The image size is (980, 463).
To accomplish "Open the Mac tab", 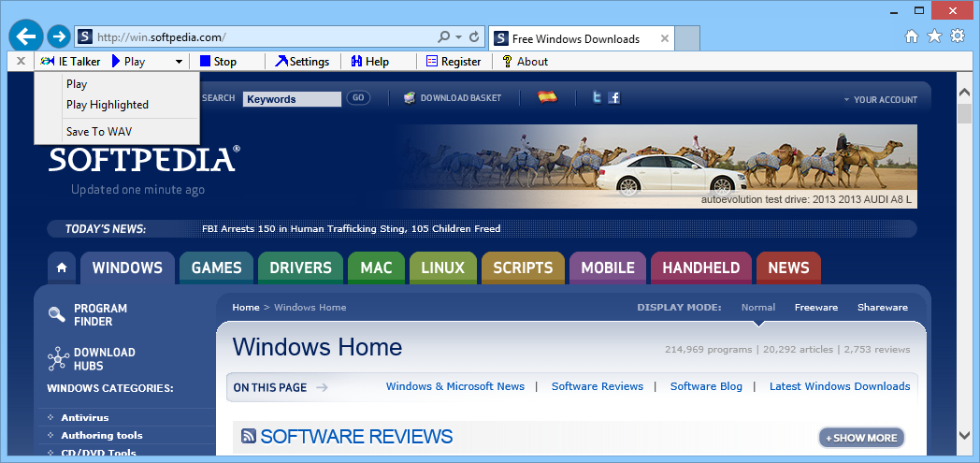I will click(376, 268).
